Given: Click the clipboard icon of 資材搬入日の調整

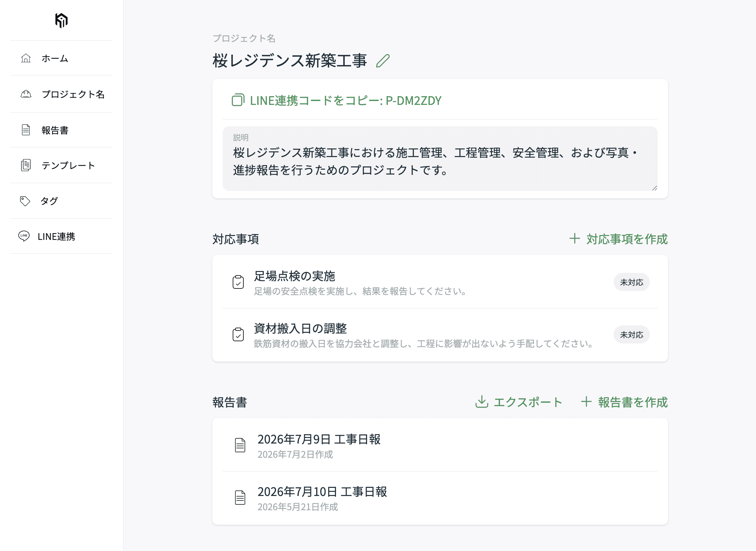Looking at the screenshot, I should click(x=238, y=334).
